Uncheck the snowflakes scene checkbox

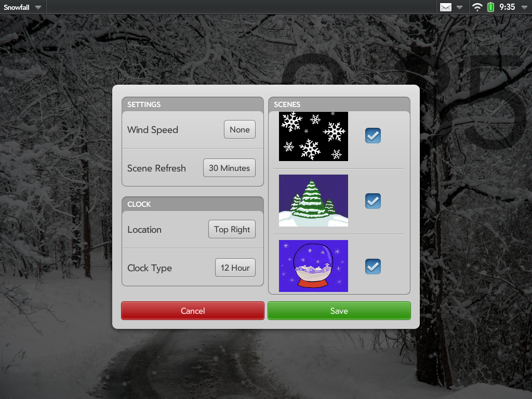373,136
